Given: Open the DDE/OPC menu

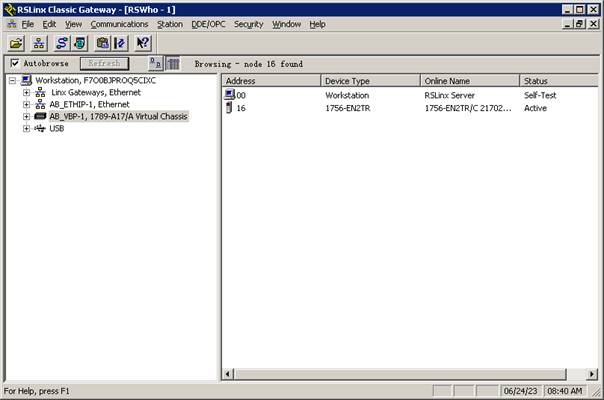Looking at the screenshot, I should point(208,24).
